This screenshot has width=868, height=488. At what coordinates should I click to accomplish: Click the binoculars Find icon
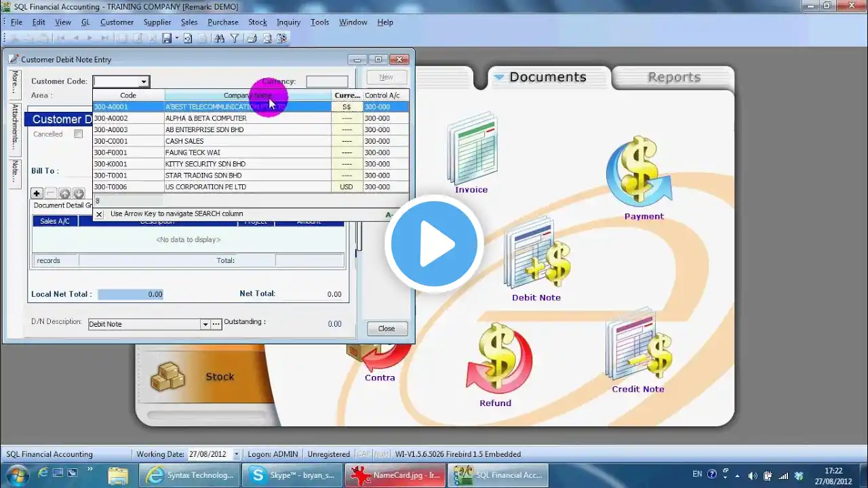point(219,39)
